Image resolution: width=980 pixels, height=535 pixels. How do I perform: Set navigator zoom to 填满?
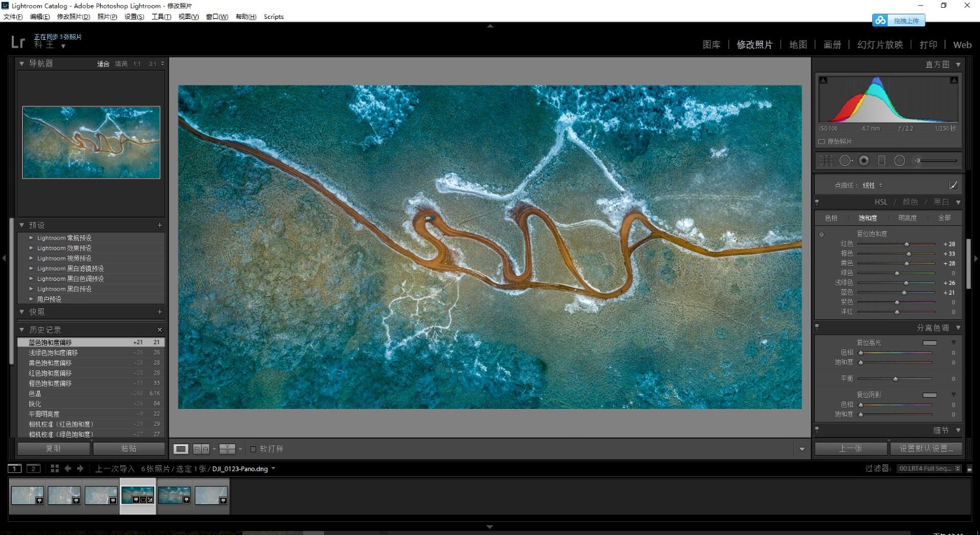[121, 64]
